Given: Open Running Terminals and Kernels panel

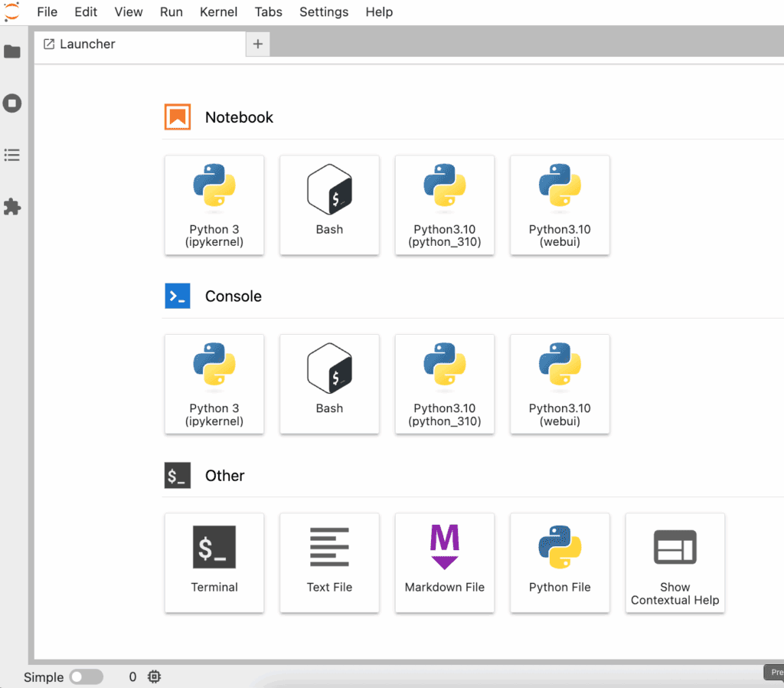Looking at the screenshot, I should tap(12, 103).
